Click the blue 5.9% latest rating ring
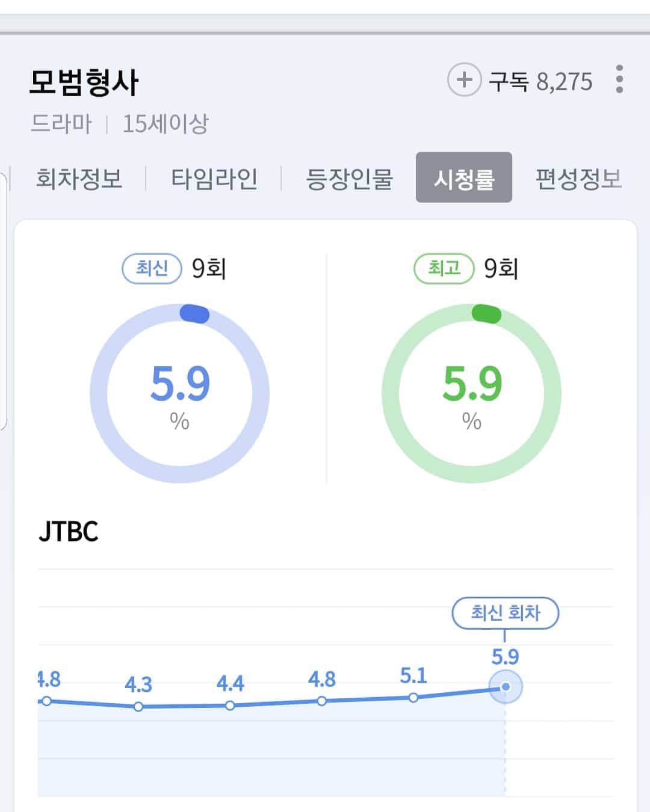The width and height of the screenshot is (650, 812). 179,393
